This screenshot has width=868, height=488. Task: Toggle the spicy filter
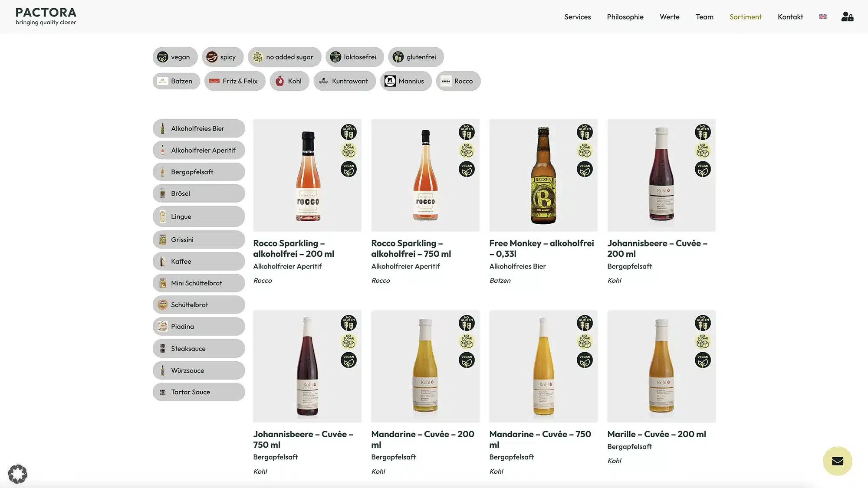coord(222,57)
